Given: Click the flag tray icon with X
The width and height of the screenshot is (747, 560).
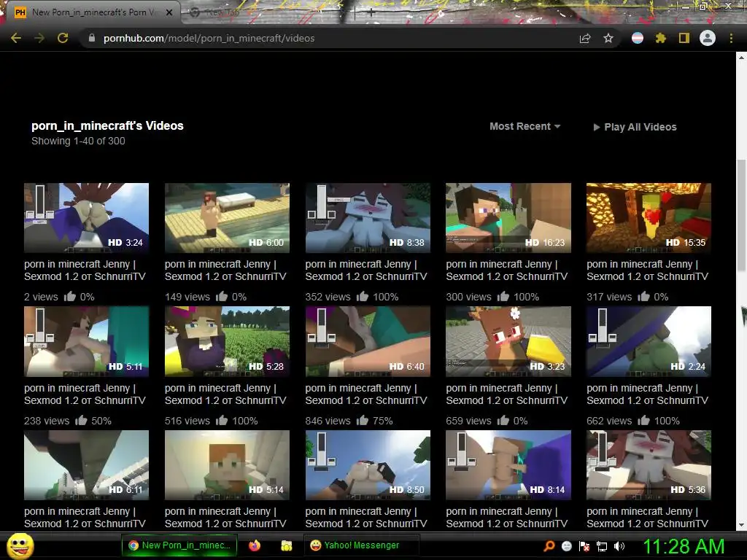Looking at the screenshot, I should tap(584, 546).
